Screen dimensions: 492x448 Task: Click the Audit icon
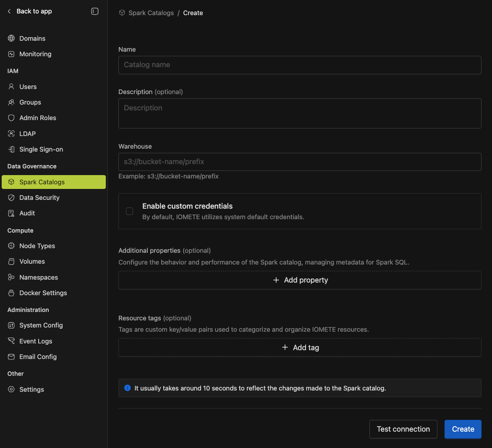click(11, 213)
